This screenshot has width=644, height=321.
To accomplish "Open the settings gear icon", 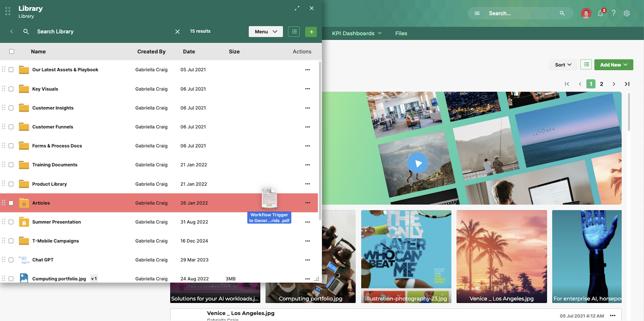I will [x=626, y=13].
